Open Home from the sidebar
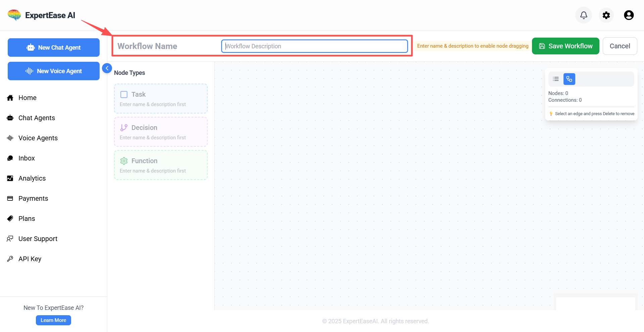 [27, 98]
